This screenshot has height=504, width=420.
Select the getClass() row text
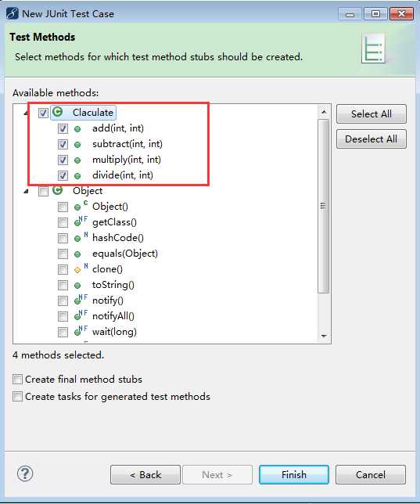pyautogui.click(x=114, y=222)
